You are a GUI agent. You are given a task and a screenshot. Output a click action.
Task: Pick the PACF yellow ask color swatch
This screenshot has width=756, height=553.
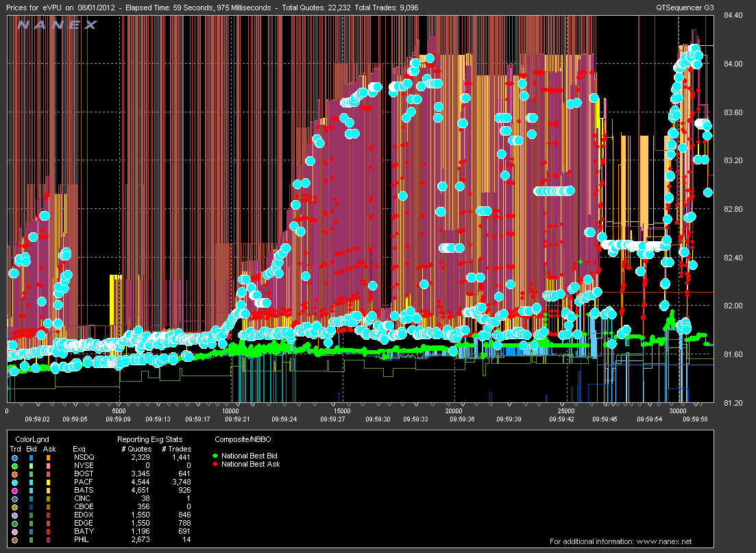point(48,482)
